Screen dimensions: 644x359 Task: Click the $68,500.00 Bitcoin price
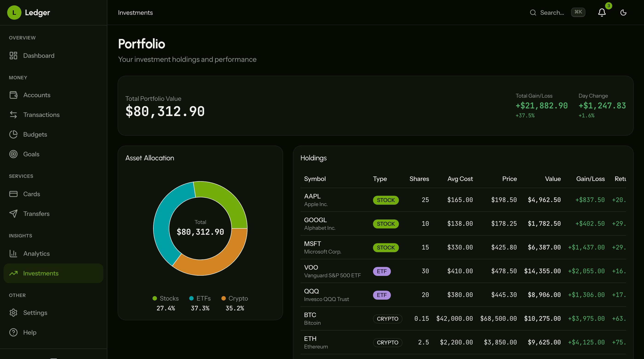498,319
